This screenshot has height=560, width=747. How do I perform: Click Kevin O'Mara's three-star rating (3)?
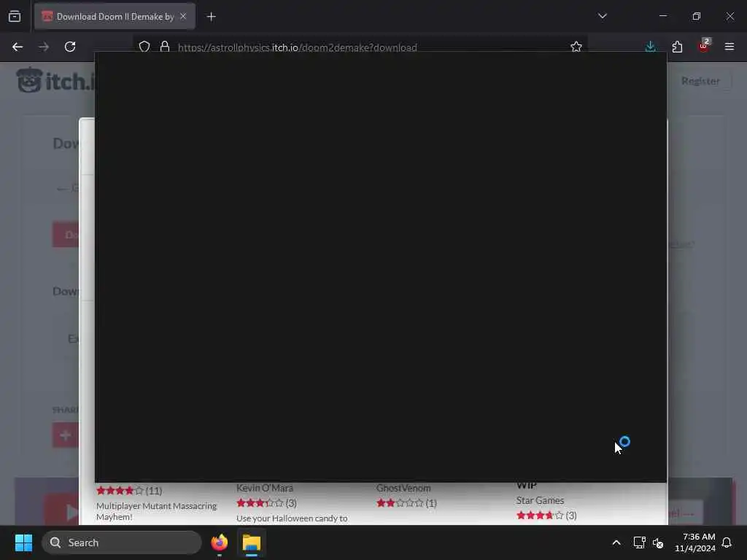(x=266, y=503)
